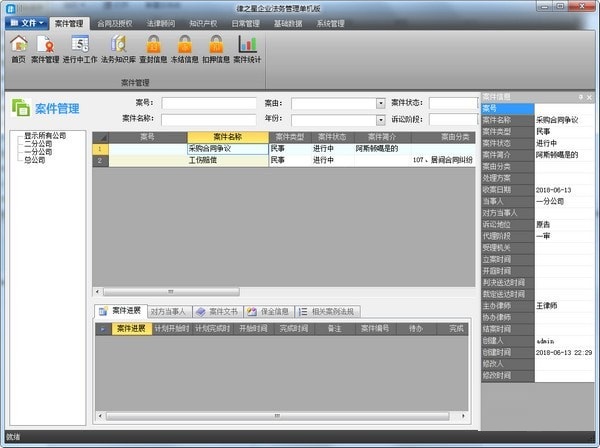This screenshot has height=448, width=600.
Task: Click the 诉讼阶段 filter field
Action: pyautogui.click(x=453, y=119)
